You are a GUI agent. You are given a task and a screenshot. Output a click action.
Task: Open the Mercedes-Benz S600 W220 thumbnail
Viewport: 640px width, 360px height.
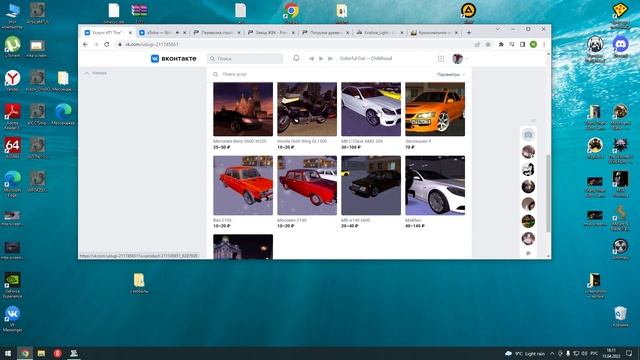coord(243,109)
